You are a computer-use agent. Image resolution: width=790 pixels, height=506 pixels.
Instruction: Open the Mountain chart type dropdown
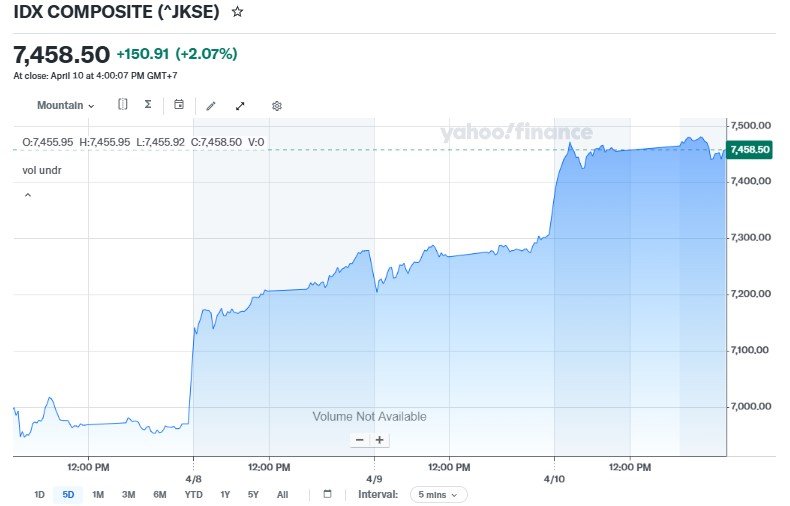pyautogui.click(x=65, y=105)
